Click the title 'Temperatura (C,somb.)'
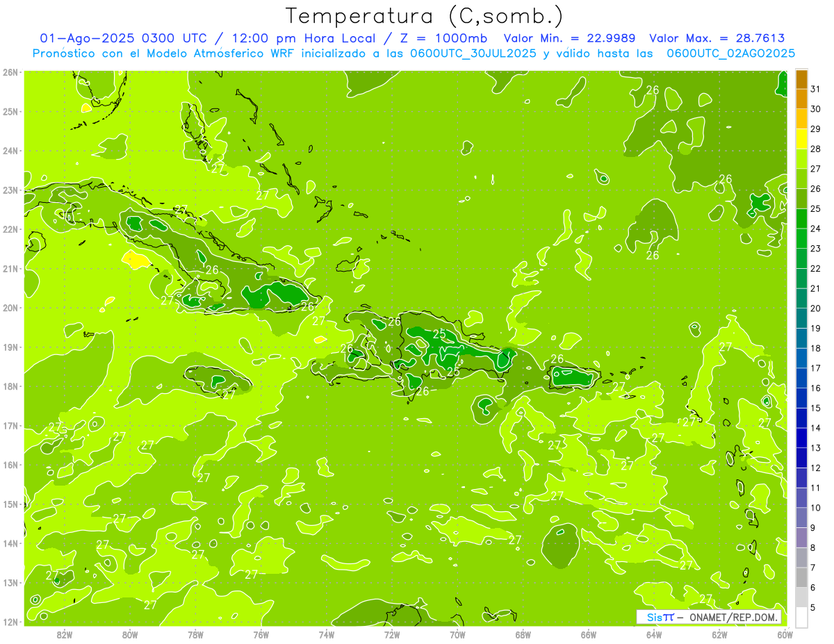The height and width of the screenshot is (644, 834). pos(424,15)
